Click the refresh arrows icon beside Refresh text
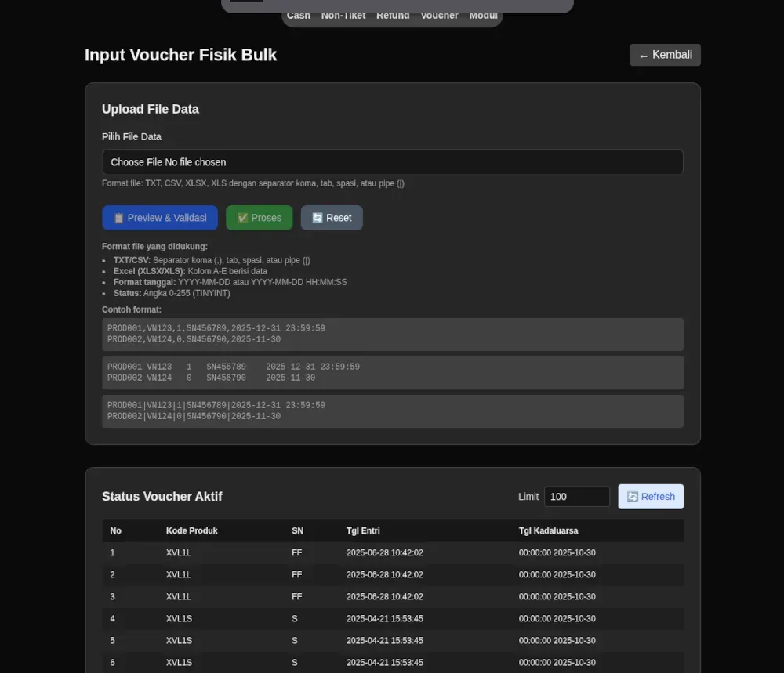This screenshot has width=784, height=673. coord(632,496)
